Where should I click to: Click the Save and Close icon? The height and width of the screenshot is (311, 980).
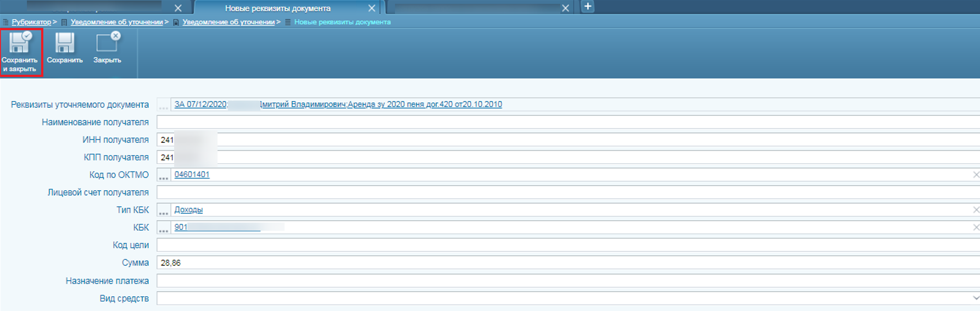20,43
